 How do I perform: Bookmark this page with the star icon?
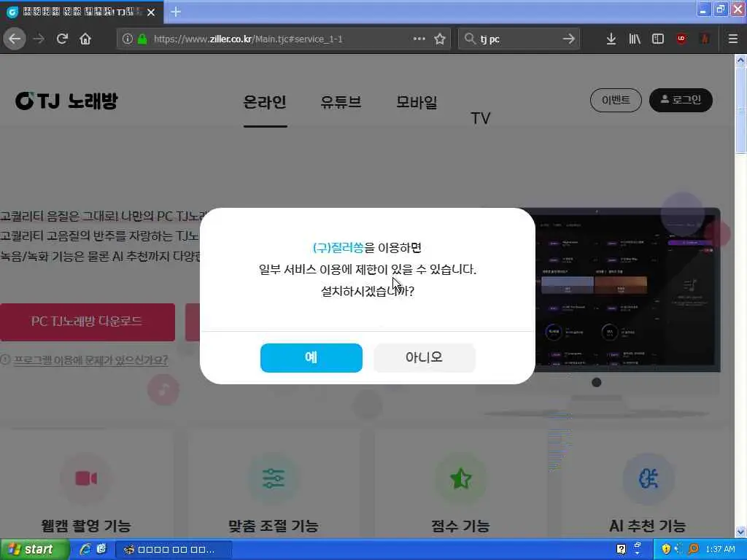(x=440, y=39)
